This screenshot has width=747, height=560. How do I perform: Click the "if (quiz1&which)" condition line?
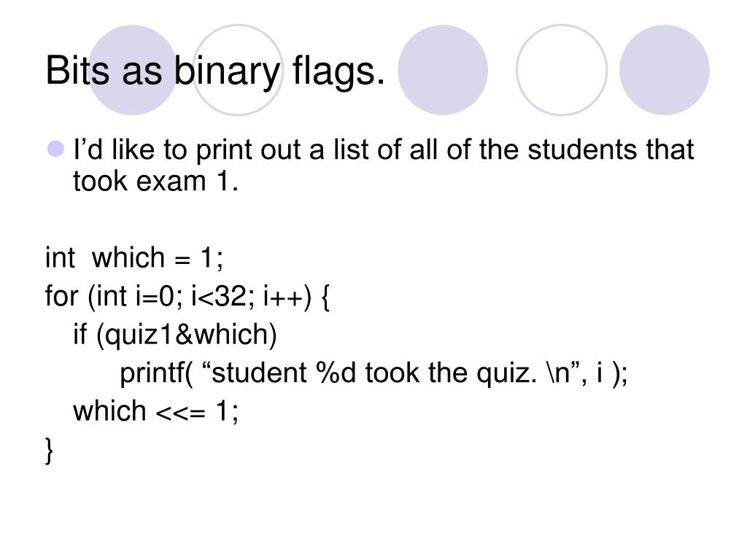click(x=175, y=334)
